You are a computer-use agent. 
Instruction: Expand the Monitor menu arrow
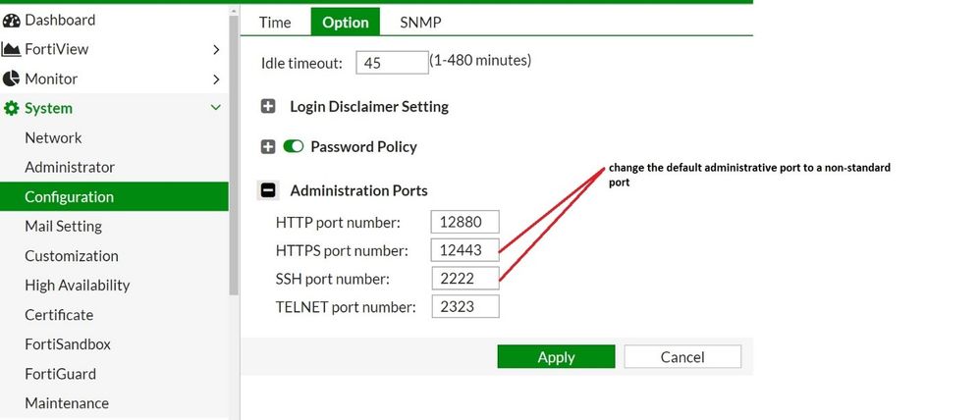click(216, 79)
